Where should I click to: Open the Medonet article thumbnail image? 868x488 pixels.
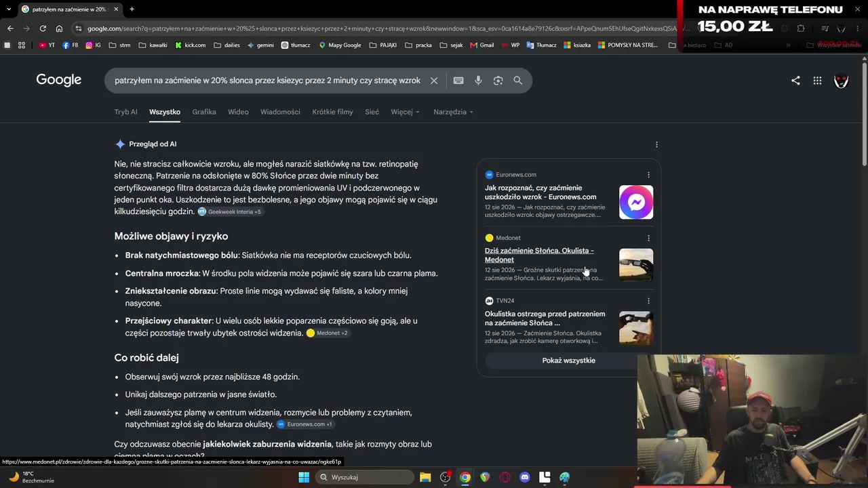pyautogui.click(x=636, y=265)
